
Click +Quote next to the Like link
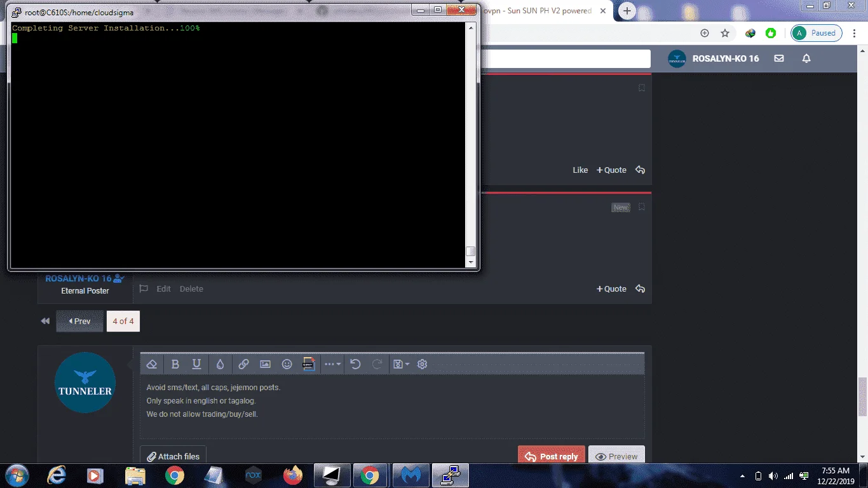(611, 170)
